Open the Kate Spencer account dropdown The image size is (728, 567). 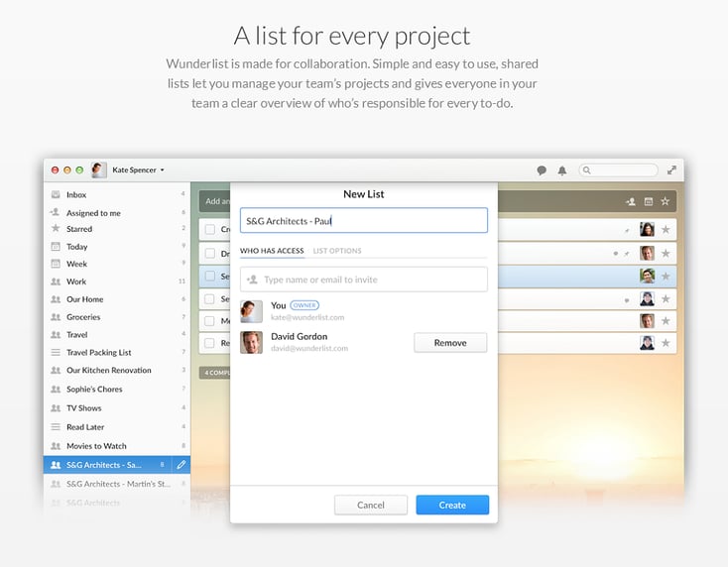(138, 170)
